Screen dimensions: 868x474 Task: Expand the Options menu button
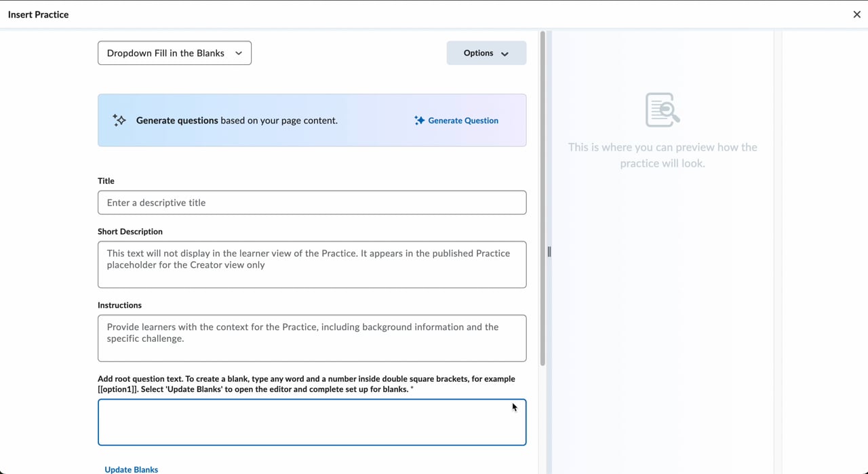point(486,53)
